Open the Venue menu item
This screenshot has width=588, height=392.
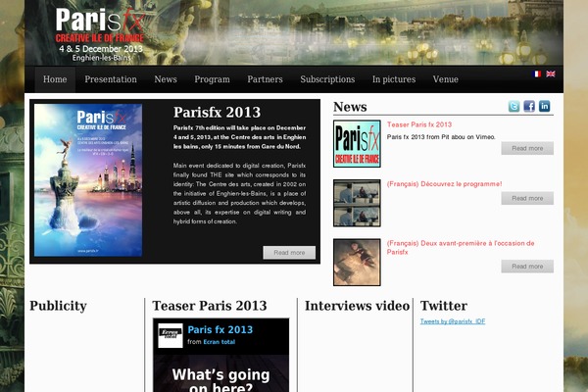446,79
